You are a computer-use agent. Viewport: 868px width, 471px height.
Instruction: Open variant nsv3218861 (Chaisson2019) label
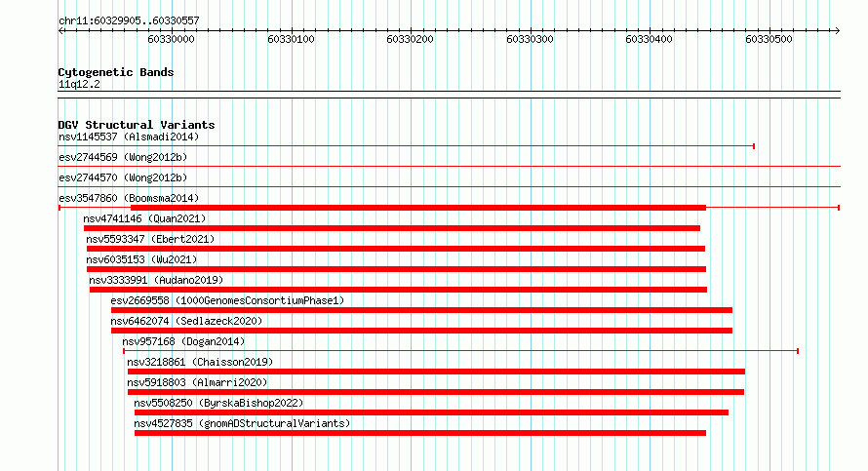pos(200,362)
